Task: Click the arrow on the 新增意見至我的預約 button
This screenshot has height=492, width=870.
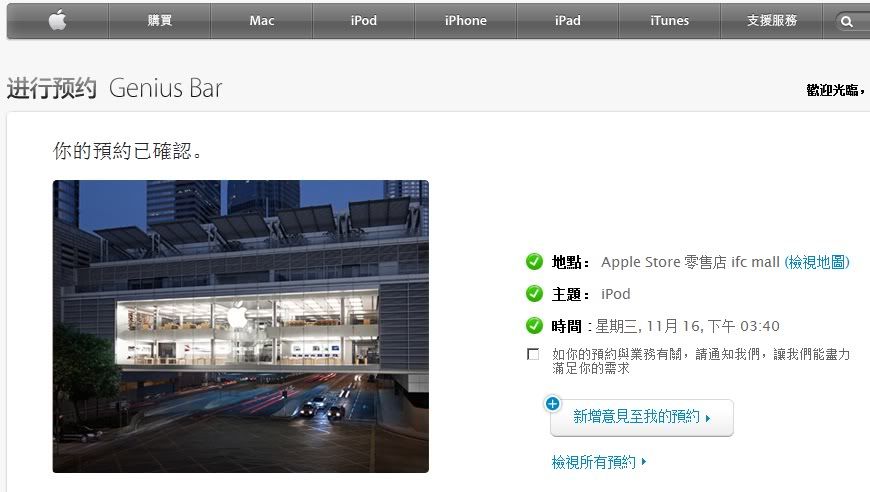Action: tap(708, 418)
